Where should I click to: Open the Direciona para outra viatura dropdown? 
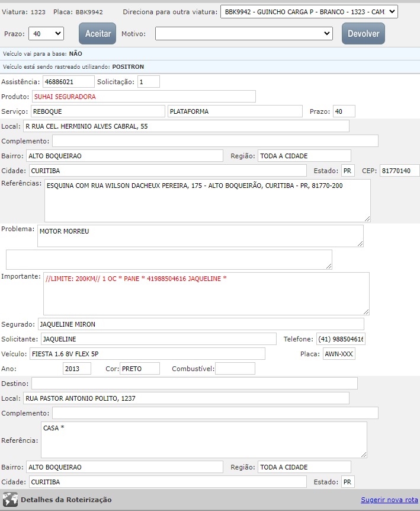[x=309, y=12]
